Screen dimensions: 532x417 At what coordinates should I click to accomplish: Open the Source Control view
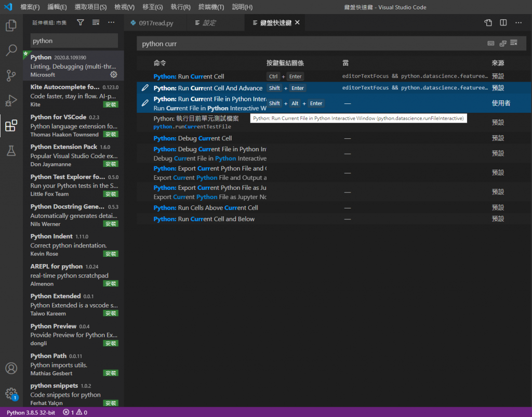click(x=11, y=75)
